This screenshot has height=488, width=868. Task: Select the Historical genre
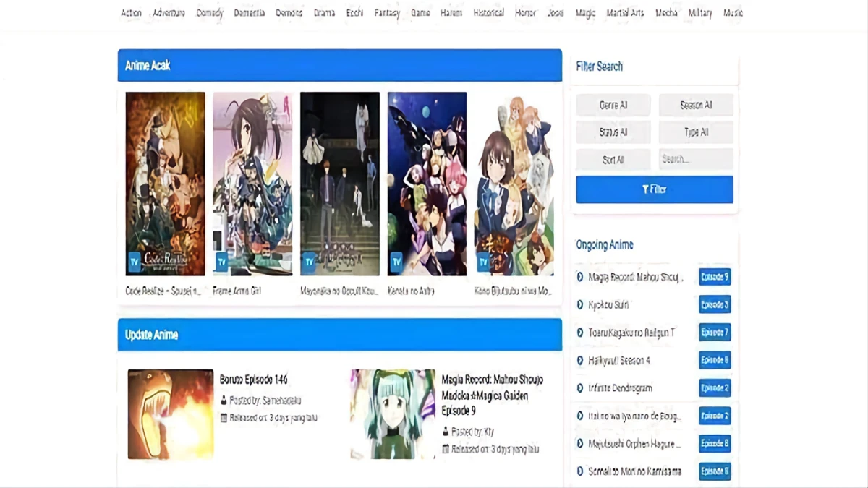[489, 13]
